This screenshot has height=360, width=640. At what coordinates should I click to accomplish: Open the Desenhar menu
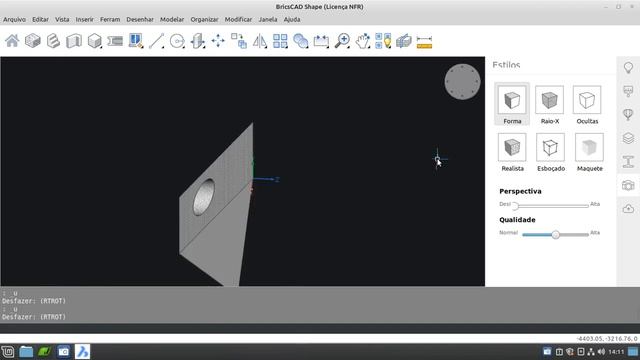tap(140, 19)
